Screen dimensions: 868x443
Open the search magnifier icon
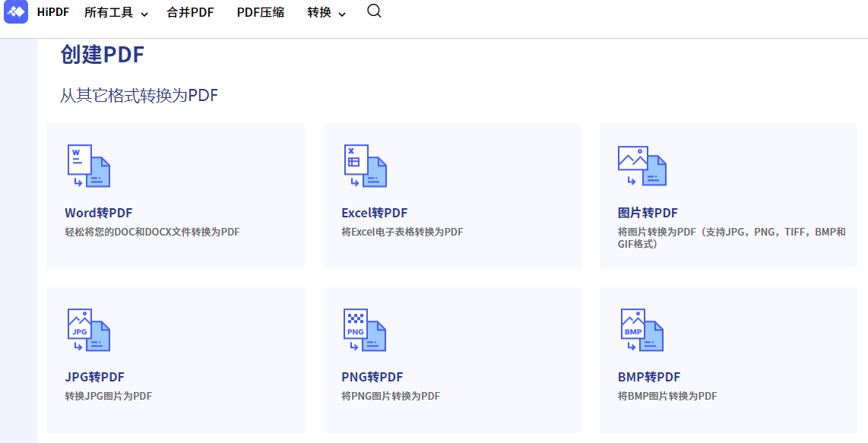(373, 12)
